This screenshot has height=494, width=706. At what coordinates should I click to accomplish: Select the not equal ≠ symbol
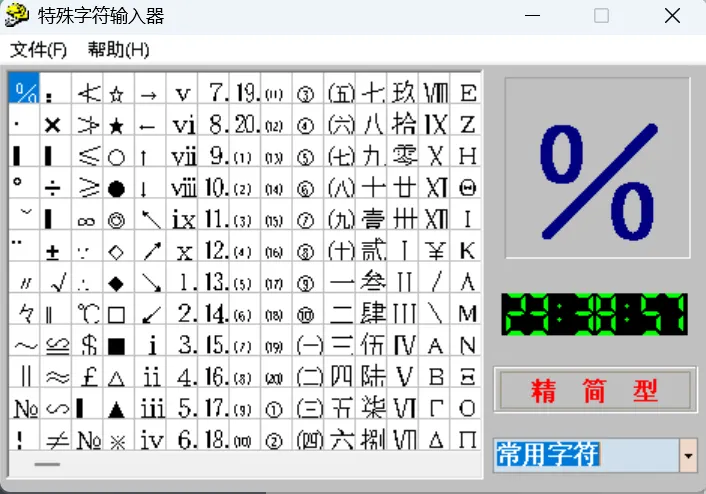(56, 435)
